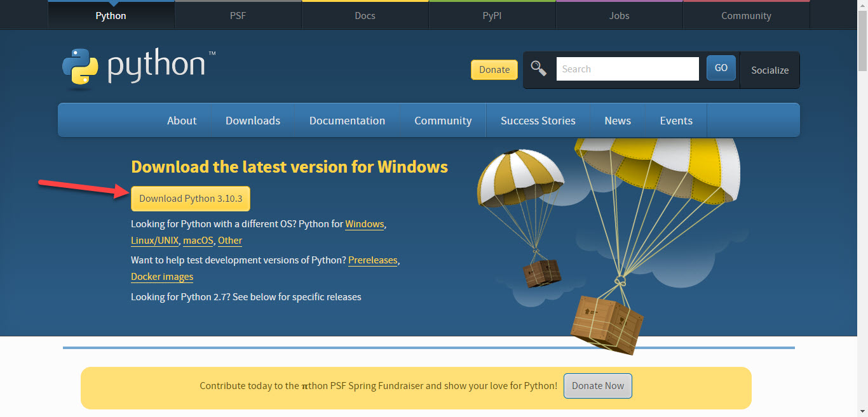Expand the About navigation menu
This screenshot has height=417, width=868.
tap(182, 121)
